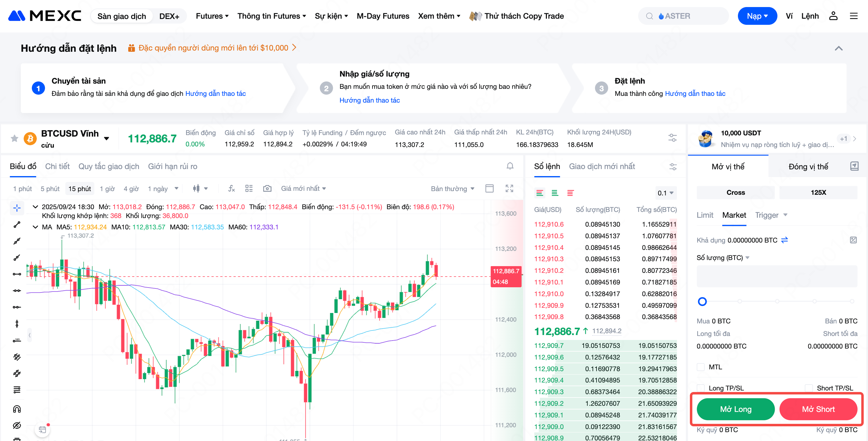Screen dimensions: 868x441
Task: Open the indicators fx icon
Action: coord(231,188)
